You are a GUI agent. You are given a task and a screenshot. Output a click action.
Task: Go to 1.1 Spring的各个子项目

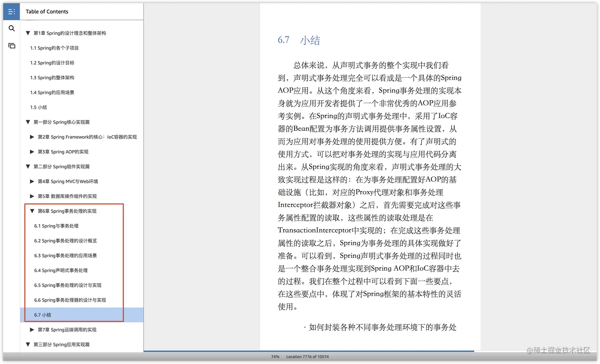54,48
